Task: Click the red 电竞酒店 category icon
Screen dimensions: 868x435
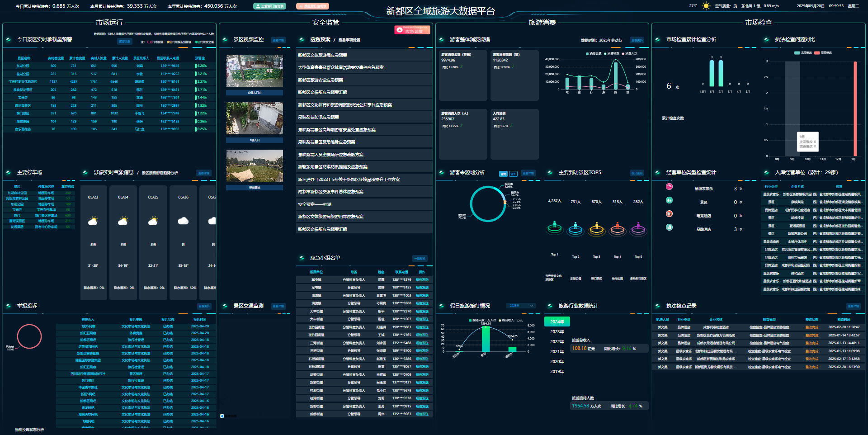Action: (x=669, y=214)
